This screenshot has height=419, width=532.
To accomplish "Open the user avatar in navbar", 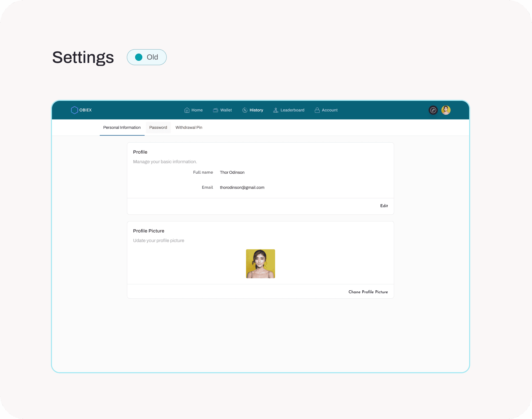I will pos(446,110).
